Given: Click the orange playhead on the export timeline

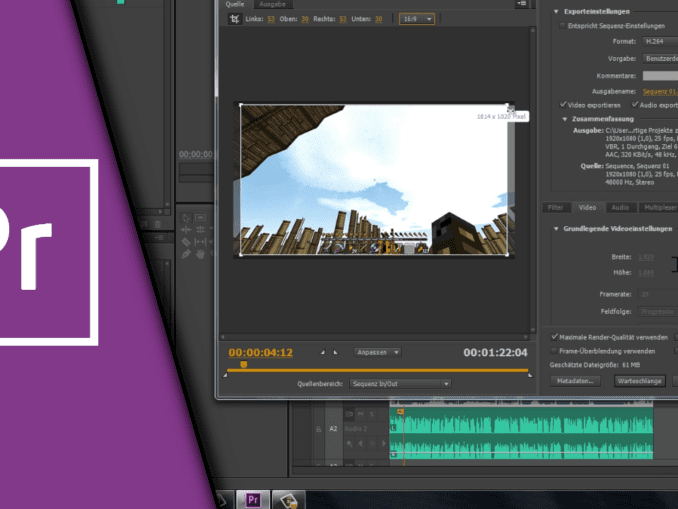Looking at the screenshot, I should click(x=242, y=366).
